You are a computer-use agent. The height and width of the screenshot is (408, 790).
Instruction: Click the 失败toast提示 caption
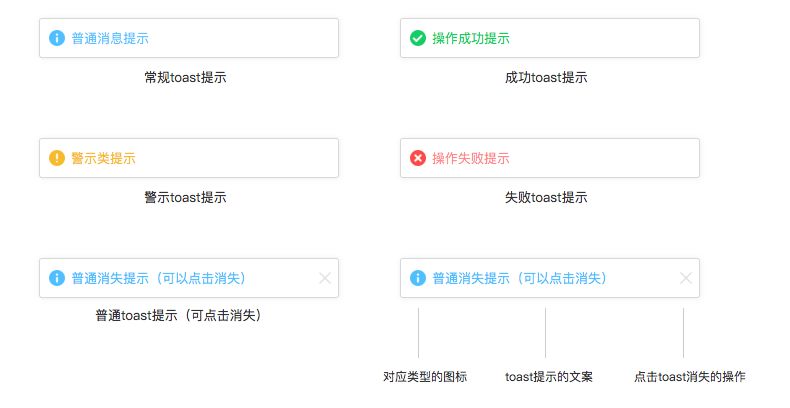point(546,197)
